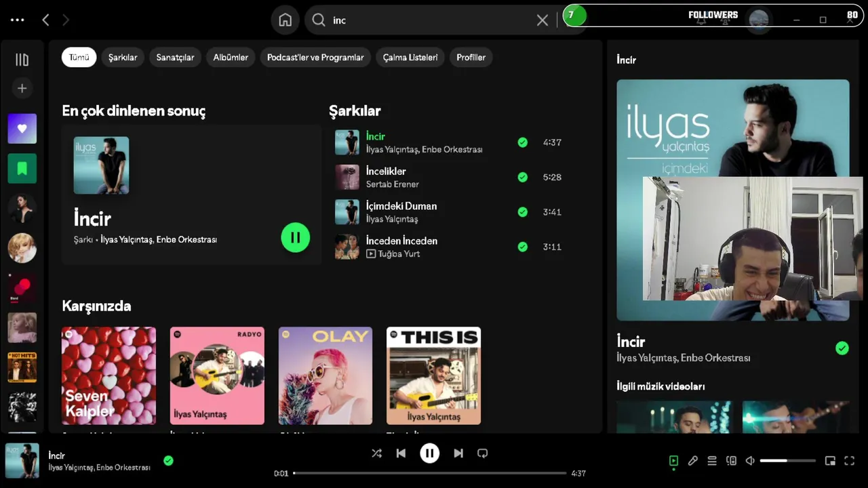Image resolution: width=868 pixels, height=488 pixels.
Task: Select the Sanatçılar filter chip
Action: (175, 58)
